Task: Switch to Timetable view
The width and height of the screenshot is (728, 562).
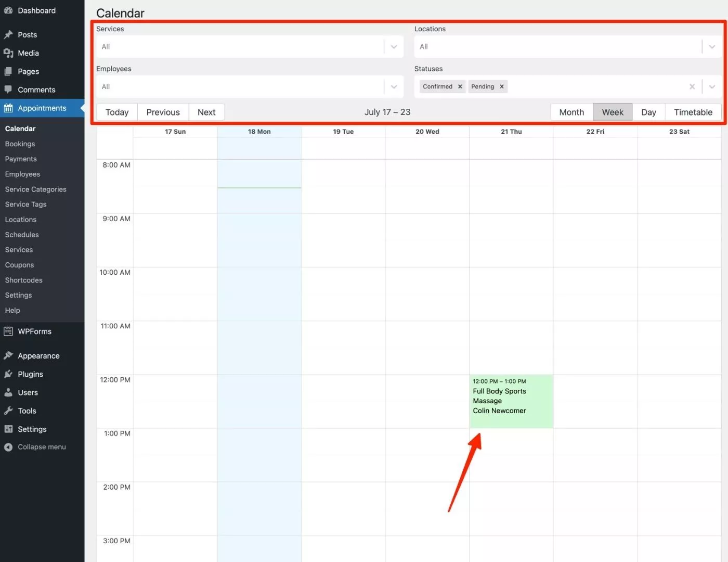Action: 693,112
